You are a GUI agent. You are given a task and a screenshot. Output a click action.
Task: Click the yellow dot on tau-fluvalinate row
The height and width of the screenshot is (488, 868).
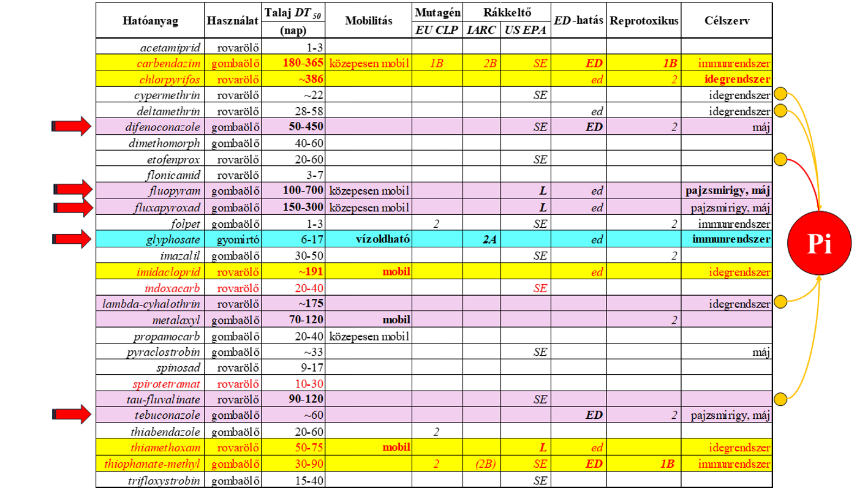780,399
